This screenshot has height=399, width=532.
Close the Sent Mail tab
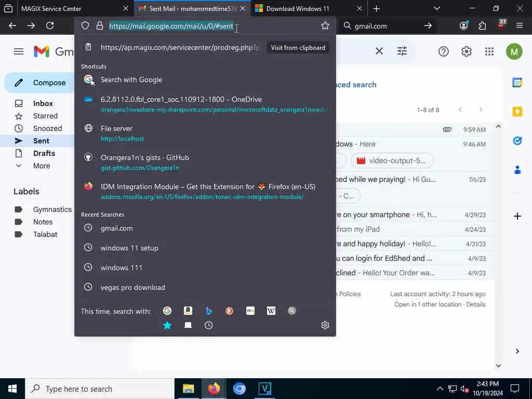coord(243,9)
